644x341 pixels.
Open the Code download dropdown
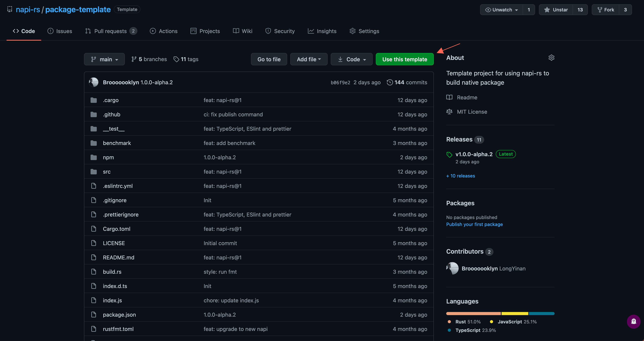pos(351,59)
